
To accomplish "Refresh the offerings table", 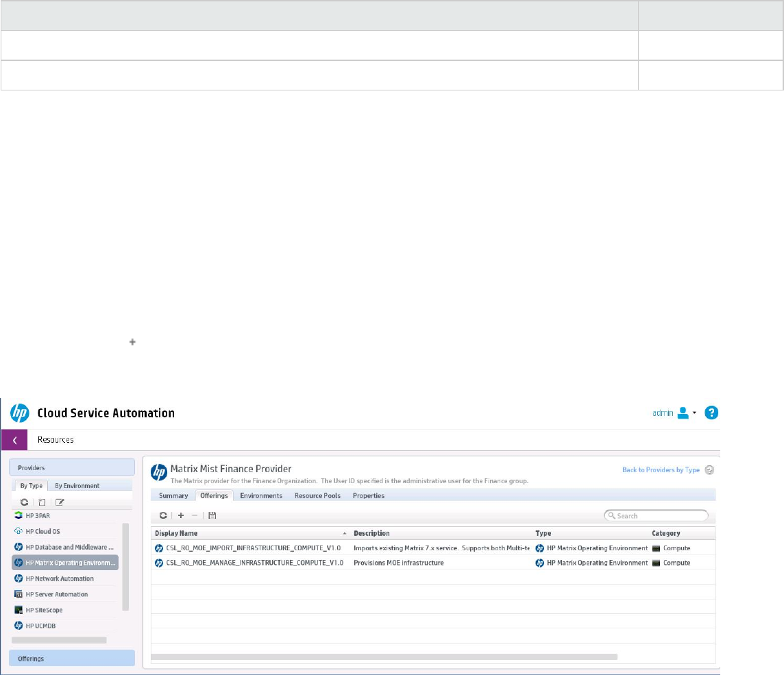I will click(x=163, y=515).
